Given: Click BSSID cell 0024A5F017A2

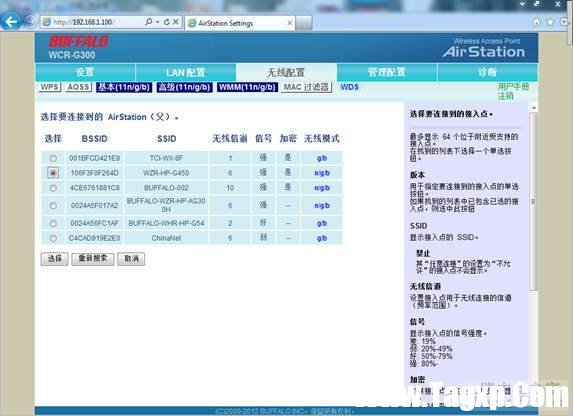Looking at the screenshot, I should pyautogui.click(x=95, y=205).
